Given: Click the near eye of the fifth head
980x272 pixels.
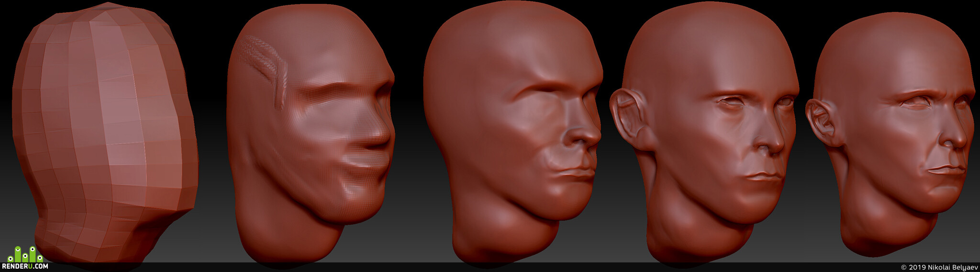Looking at the screenshot, I should 915,103.
